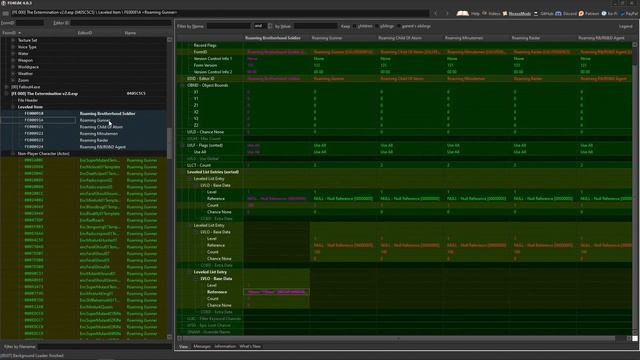Open the Videos link
This screenshot has width=640, height=360.
click(491, 13)
